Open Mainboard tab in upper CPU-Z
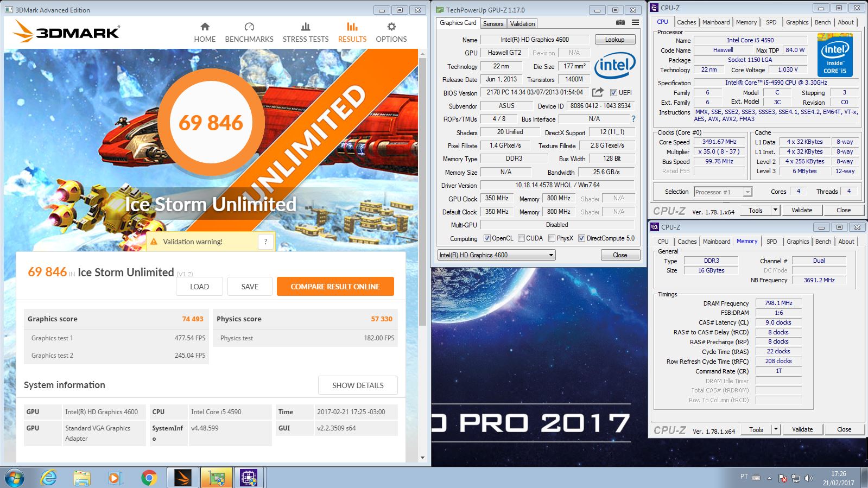This screenshot has height=488, width=868. tap(716, 22)
